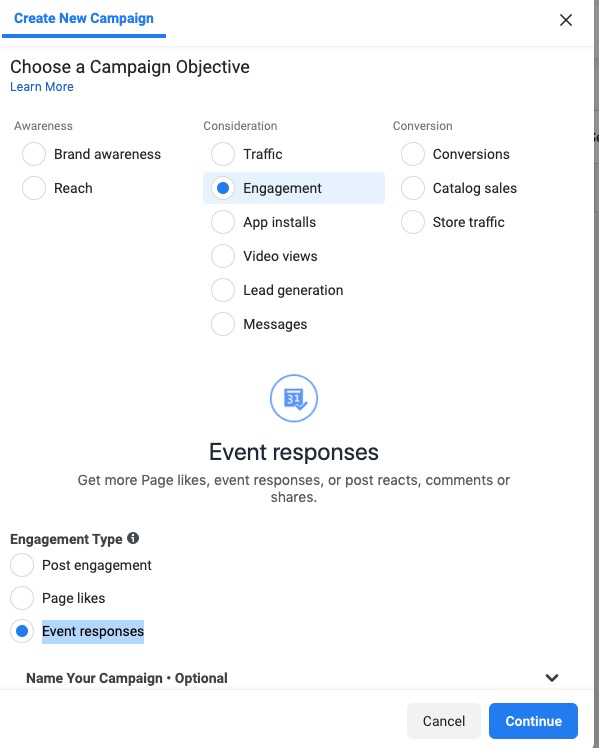Select the Conversions objective

point(413,154)
